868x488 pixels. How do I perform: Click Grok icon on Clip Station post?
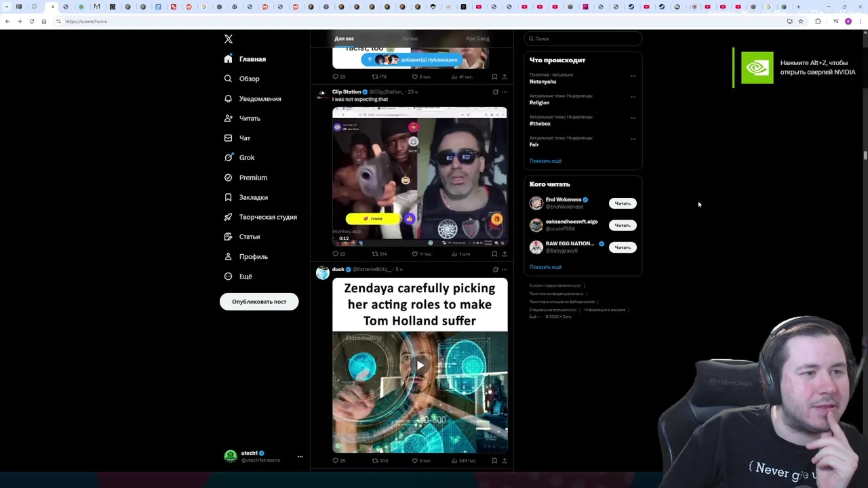495,91
